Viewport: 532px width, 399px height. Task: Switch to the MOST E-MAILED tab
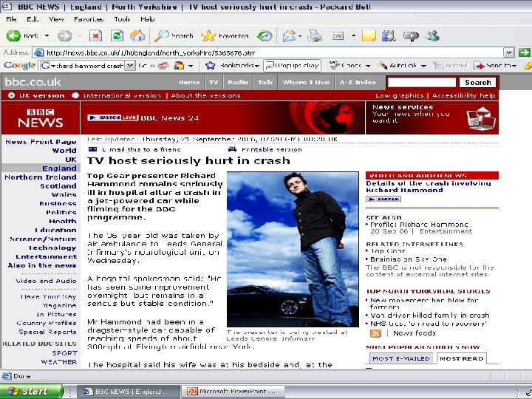click(x=402, y=358)
